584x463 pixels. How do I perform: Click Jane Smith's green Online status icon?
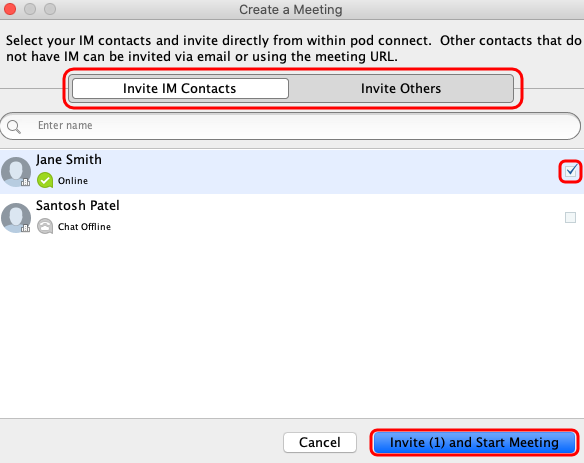point(45,181)
